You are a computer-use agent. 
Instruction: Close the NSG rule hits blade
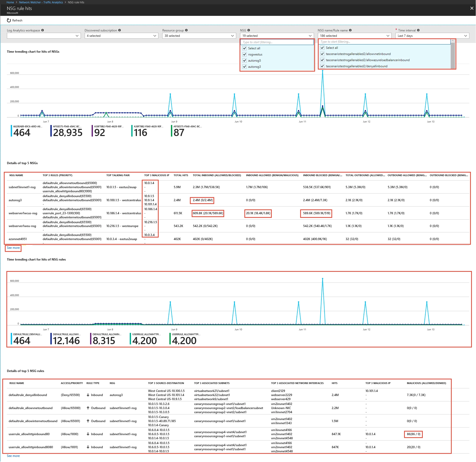point(472,8)
